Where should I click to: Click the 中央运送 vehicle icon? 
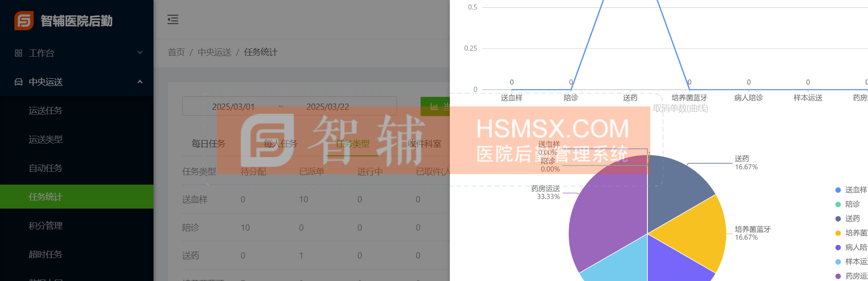[x=19, y=82]
